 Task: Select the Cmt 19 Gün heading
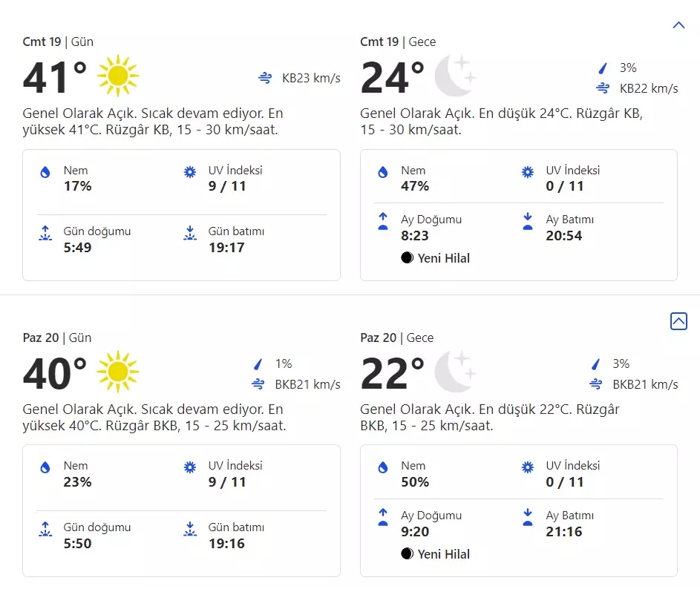click(x=58, y=42)
